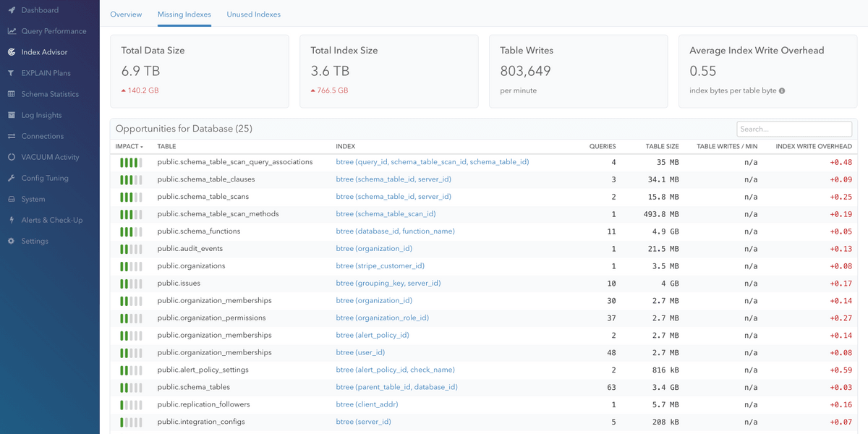Change sorting via the IMPACT column dropdown
The width and height of the screenshot is (868, 434).
point(129,146)
